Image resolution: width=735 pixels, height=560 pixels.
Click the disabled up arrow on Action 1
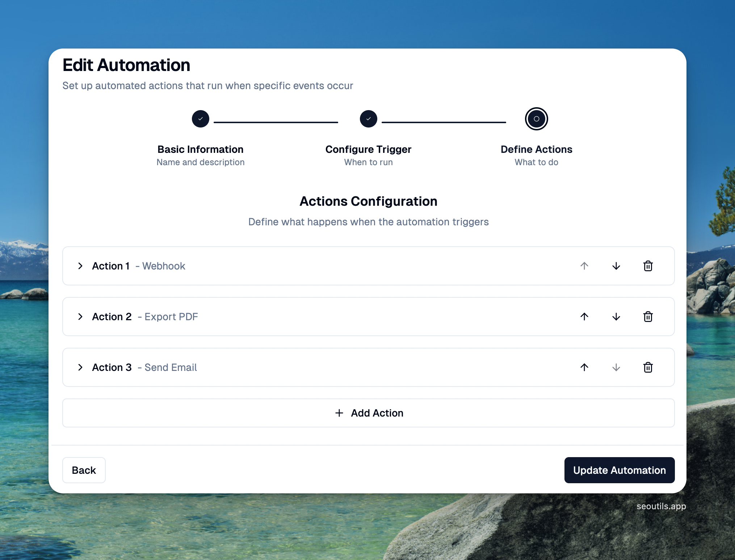click(584, 266)
